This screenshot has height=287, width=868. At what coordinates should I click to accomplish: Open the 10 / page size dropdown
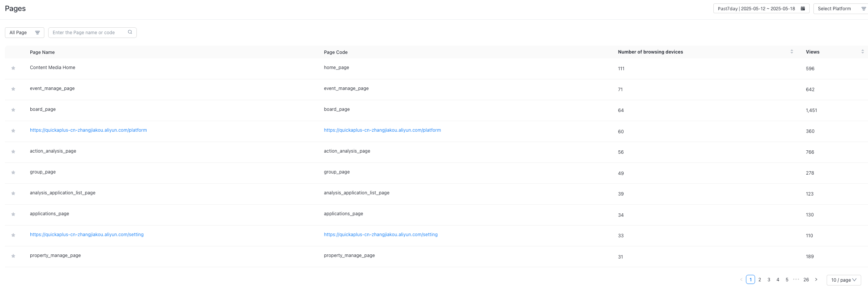coord(844,280)
